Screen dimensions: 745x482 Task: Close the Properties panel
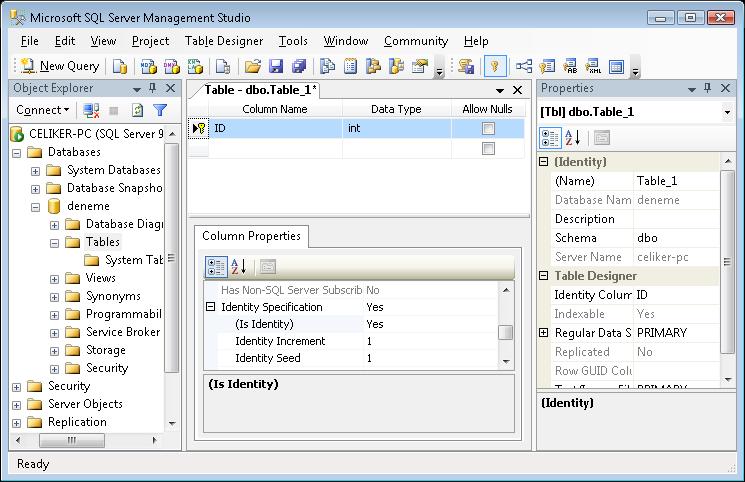(726, 88)
